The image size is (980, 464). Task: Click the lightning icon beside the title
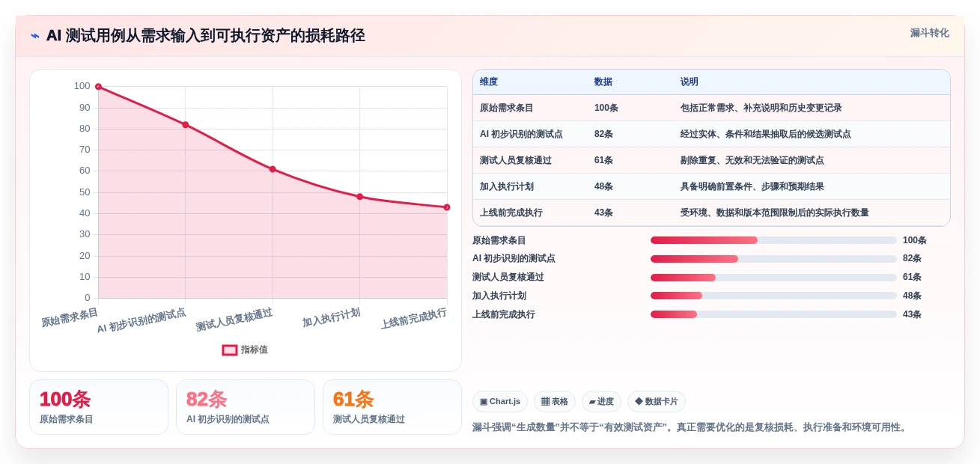click(x=35, y=35)
